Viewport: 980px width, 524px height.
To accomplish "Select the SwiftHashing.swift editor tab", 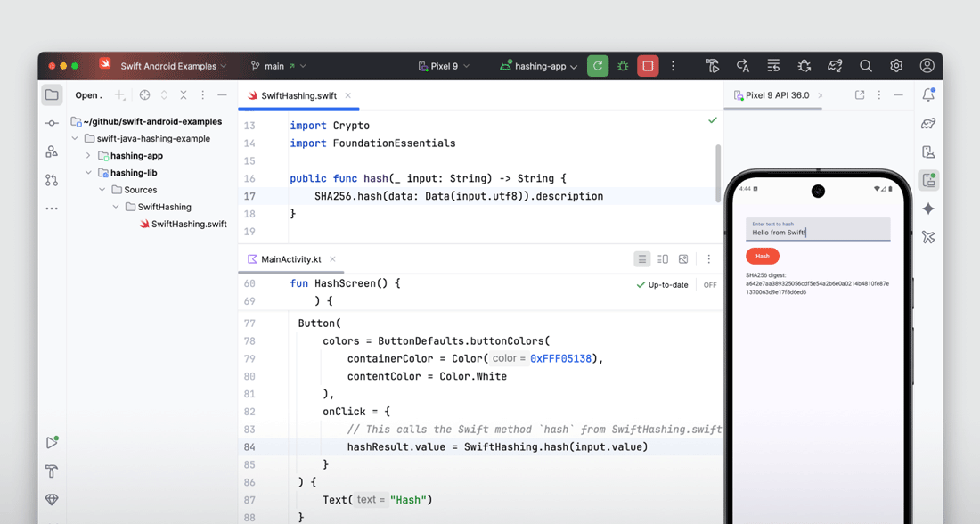I will [298, 95].
